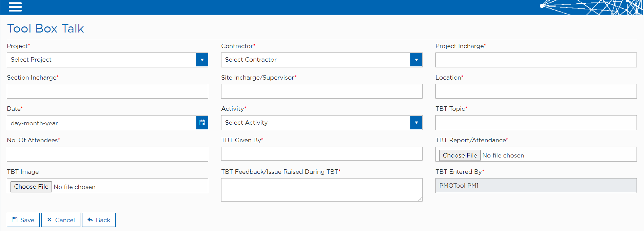This screenshot has height=231, width=644.
Task: Click into the TBT Topic field
Action: click(x=536, y=123)
